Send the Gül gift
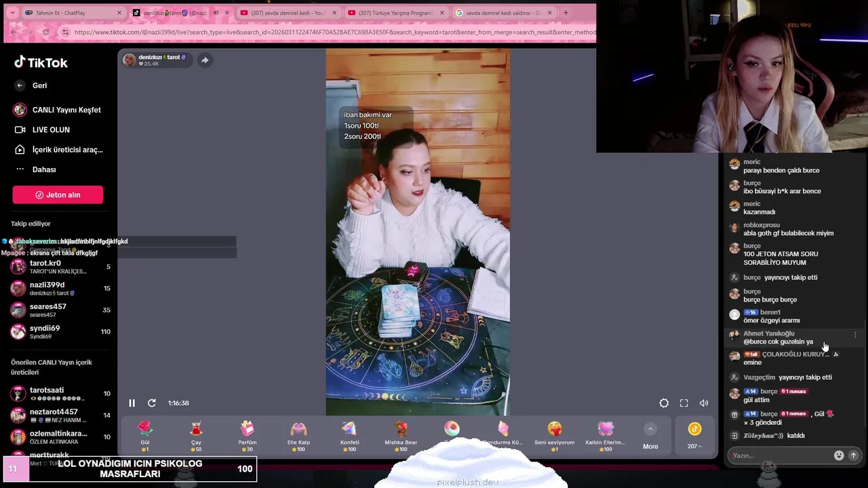 (145, 435)
